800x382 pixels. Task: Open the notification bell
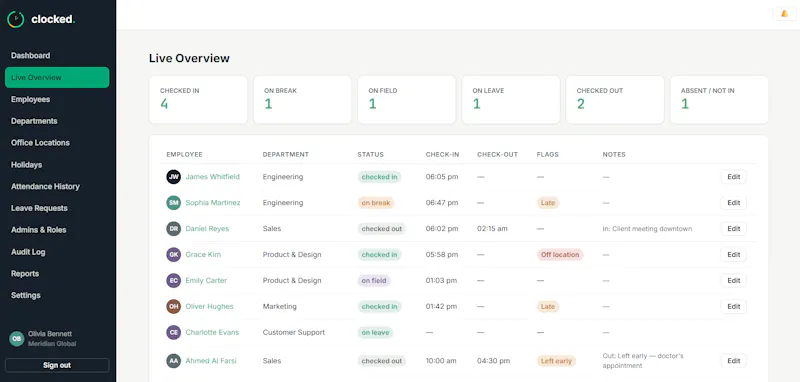784,14
